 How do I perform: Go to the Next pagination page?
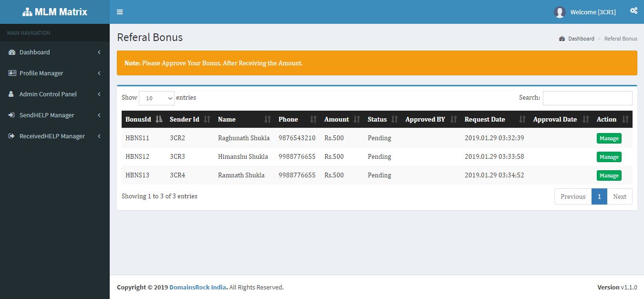point(619,196)
